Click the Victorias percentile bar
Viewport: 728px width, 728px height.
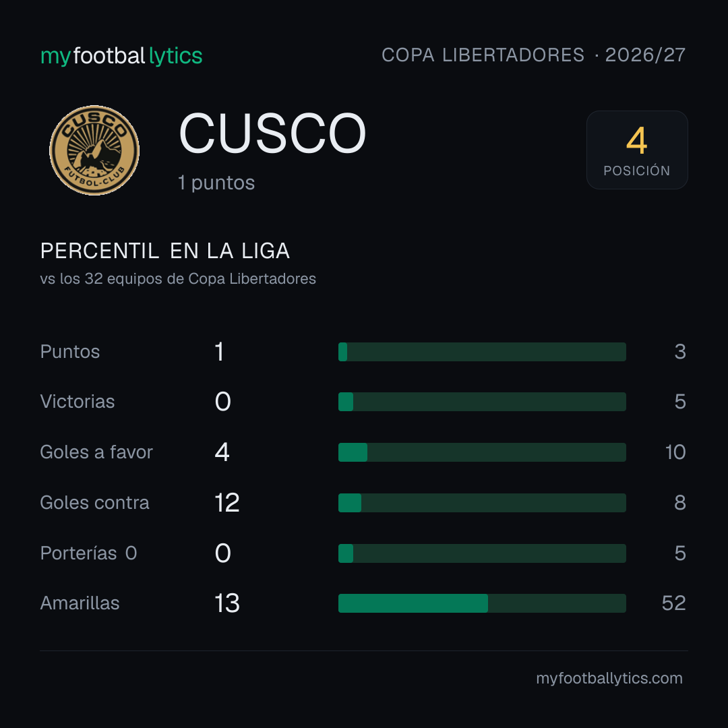[x=482, y=402]
